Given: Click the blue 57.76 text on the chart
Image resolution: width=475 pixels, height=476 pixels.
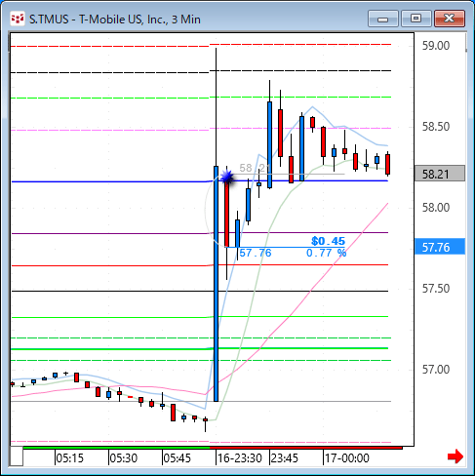Looking at the screenshot, I should point(256,253).
